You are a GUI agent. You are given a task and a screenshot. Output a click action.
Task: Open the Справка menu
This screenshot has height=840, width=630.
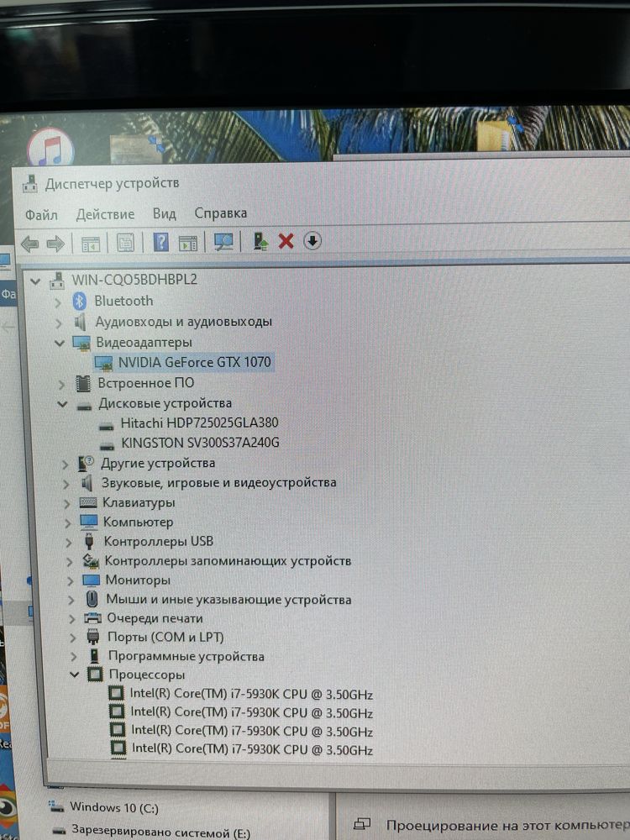coord(220,213)
